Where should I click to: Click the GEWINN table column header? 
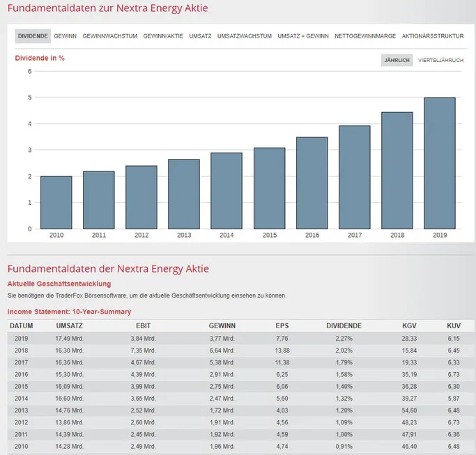click(222, 325)
